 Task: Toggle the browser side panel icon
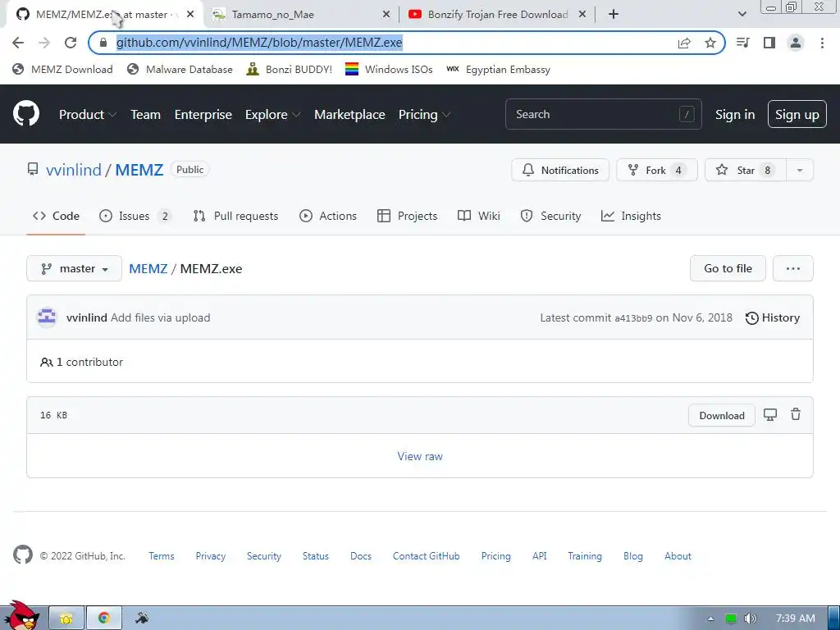pos(769,43)
